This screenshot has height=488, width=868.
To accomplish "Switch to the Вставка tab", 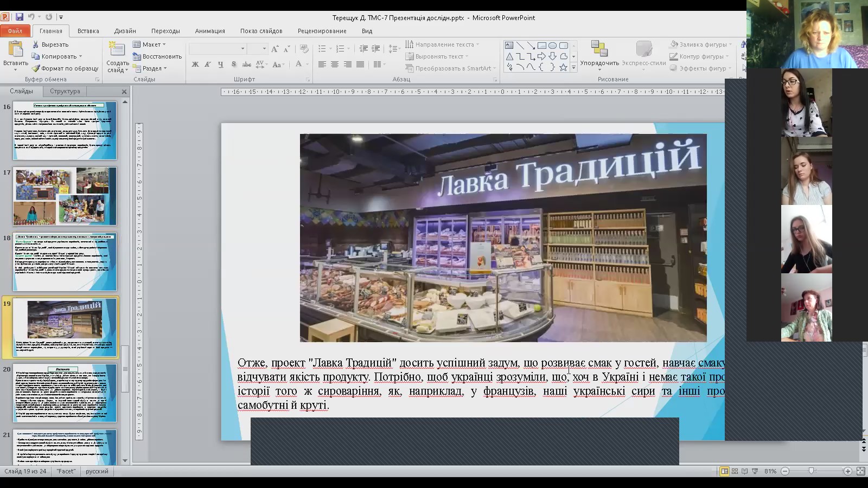I will (88, 31).
